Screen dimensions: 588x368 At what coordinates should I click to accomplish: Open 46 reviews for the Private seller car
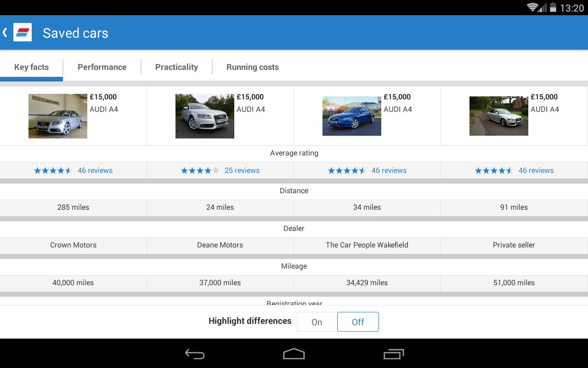(536, 170)
